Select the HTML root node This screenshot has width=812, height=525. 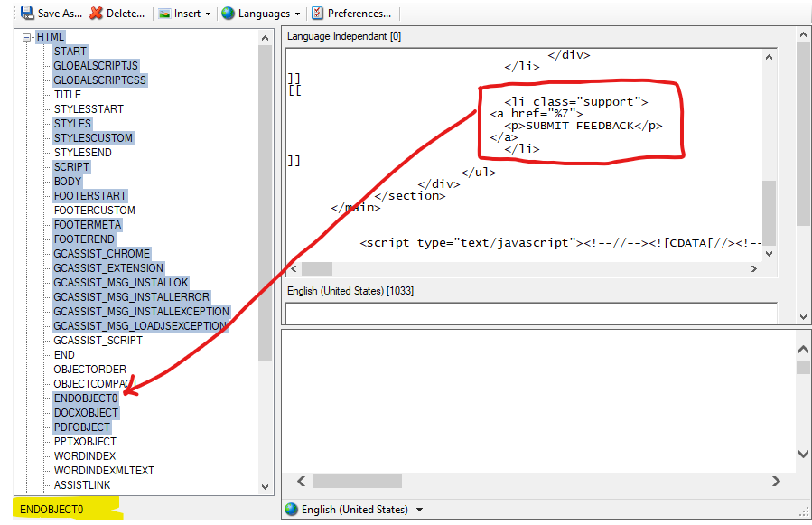tap(51, 37)
